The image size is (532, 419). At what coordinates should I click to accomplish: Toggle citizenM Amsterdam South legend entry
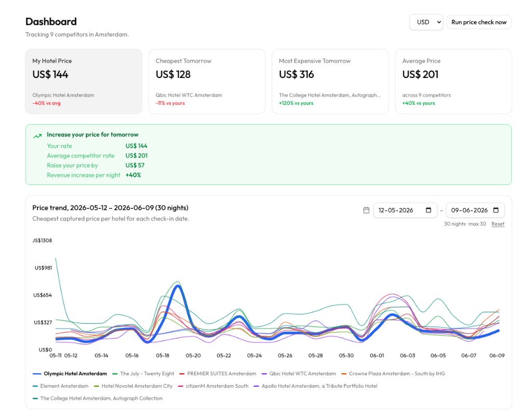213,386
